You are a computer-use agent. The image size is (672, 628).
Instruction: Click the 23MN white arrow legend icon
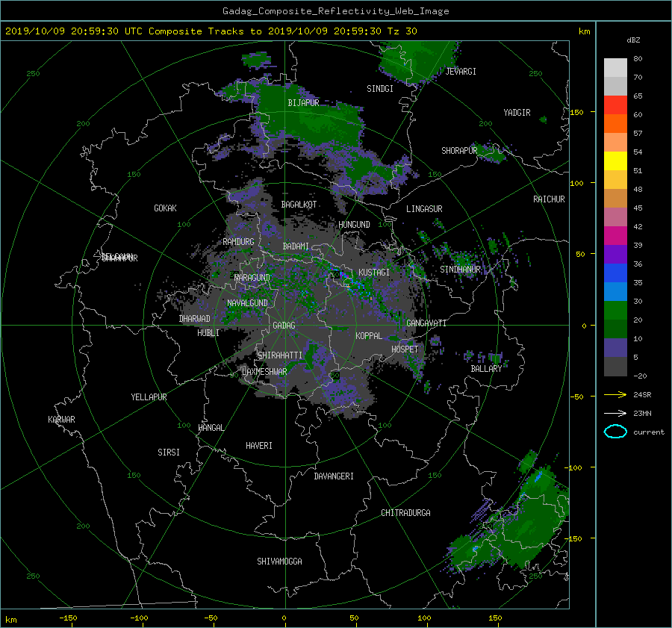click(615, 413)
